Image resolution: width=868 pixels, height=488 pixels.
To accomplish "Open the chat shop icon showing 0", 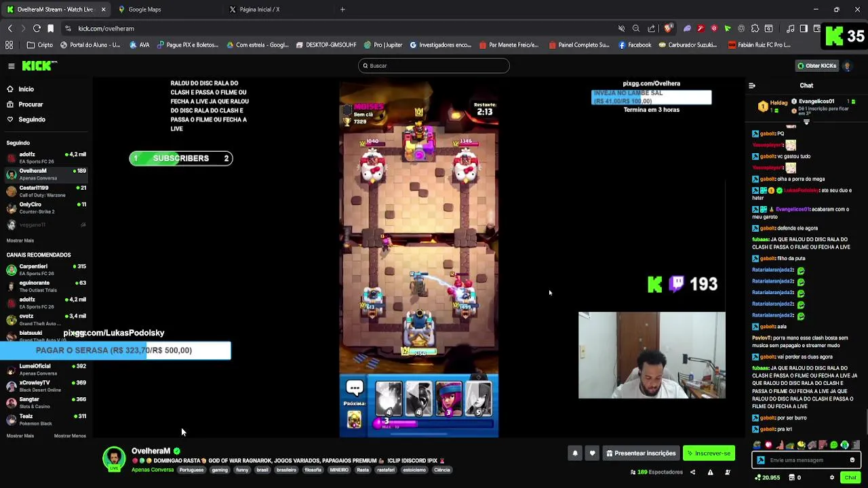I will click(795, 478).
